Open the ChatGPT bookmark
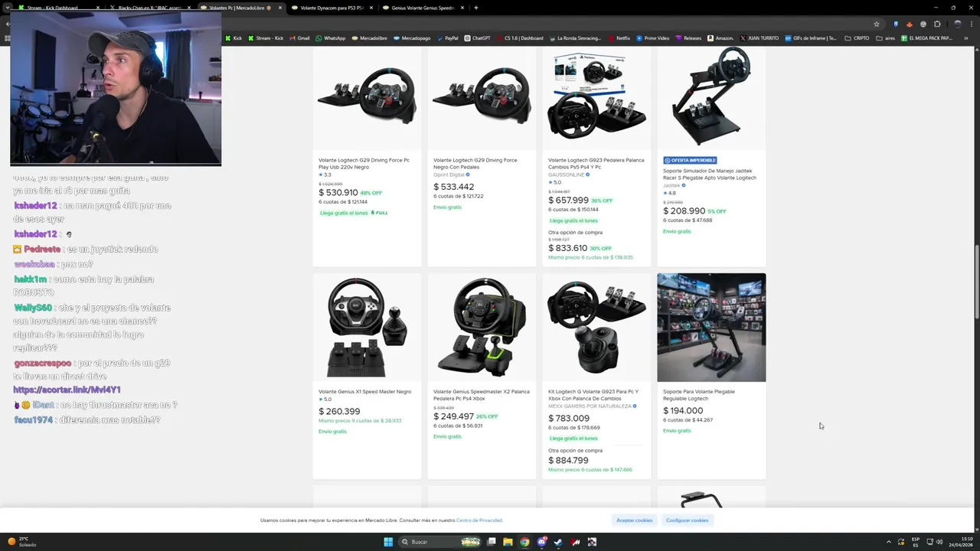This screenshot has width=980, height=551. 477,38
